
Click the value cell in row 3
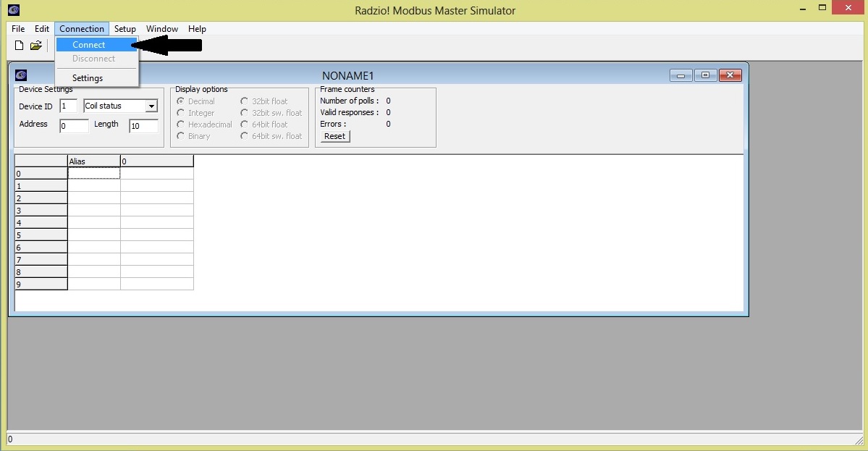point(156,210)
